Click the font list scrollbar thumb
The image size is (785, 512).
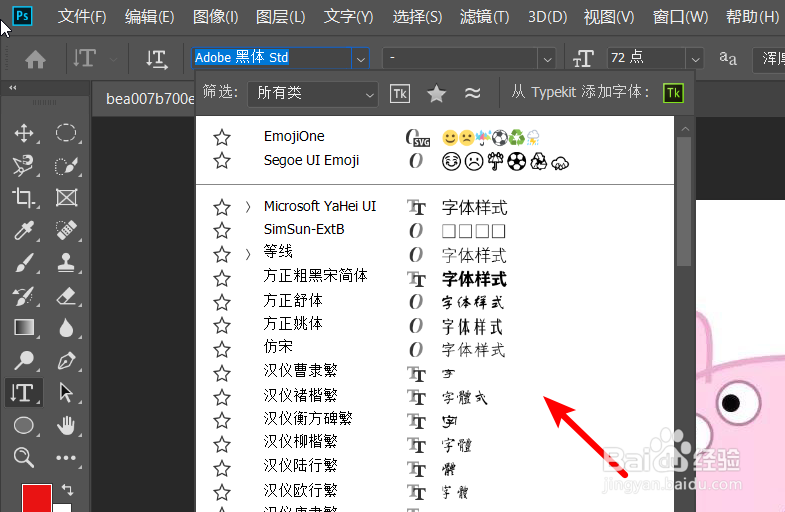684,201
